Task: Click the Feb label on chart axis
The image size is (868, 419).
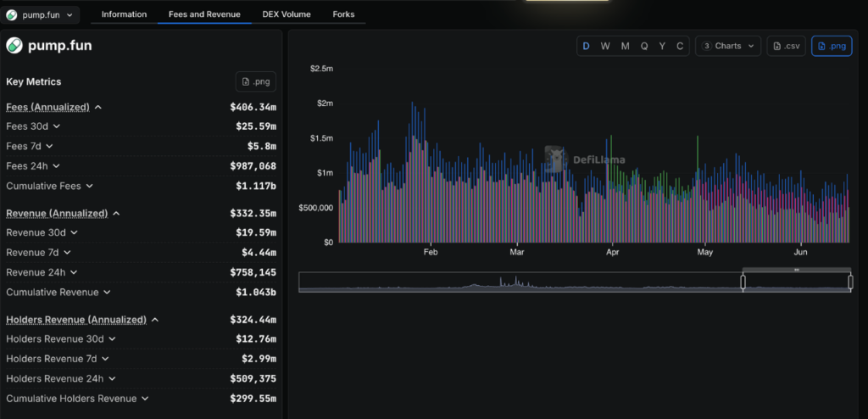Action: (x=431, y=252)
